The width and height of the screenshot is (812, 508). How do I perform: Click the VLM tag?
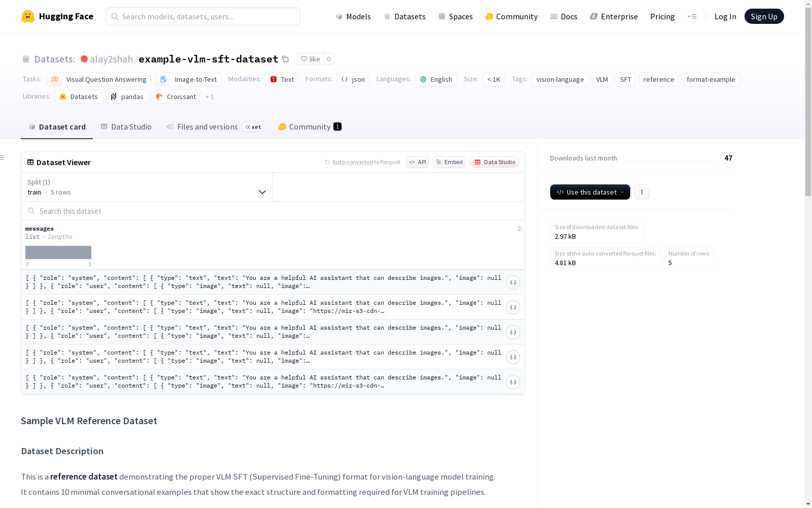click(x=602, y=79)
